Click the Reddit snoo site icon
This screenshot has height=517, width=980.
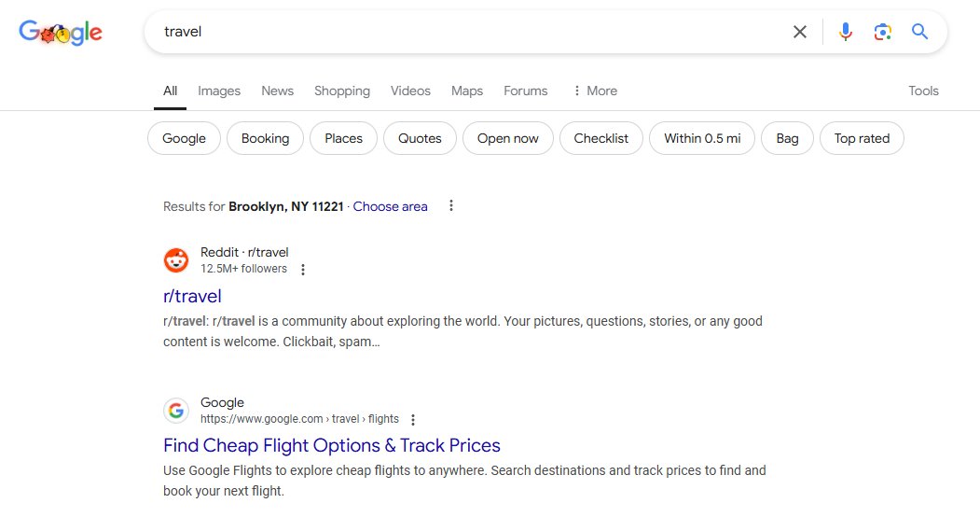(x=176, y=260)
